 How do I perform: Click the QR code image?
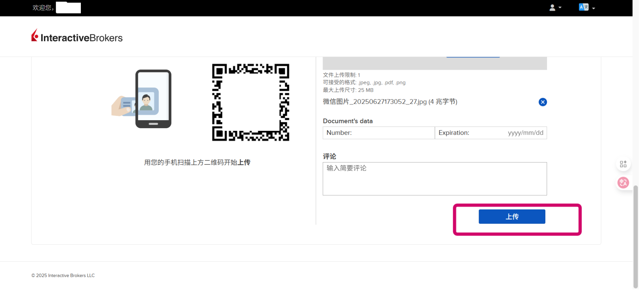coord(251,102)
